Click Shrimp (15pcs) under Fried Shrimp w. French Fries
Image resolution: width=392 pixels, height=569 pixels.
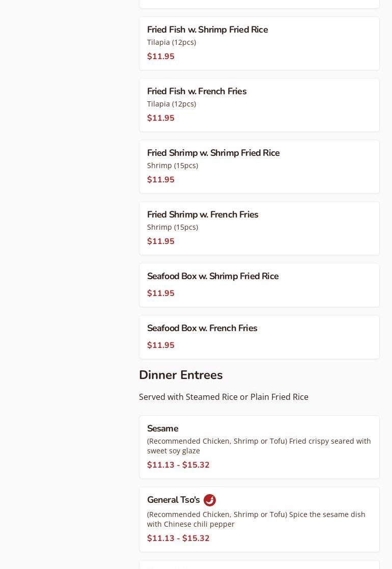[x=173, y=227]
